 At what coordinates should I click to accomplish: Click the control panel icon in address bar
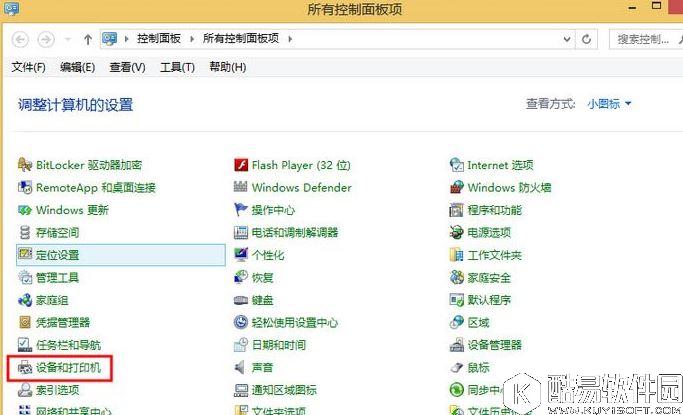(x=109, y=39)
